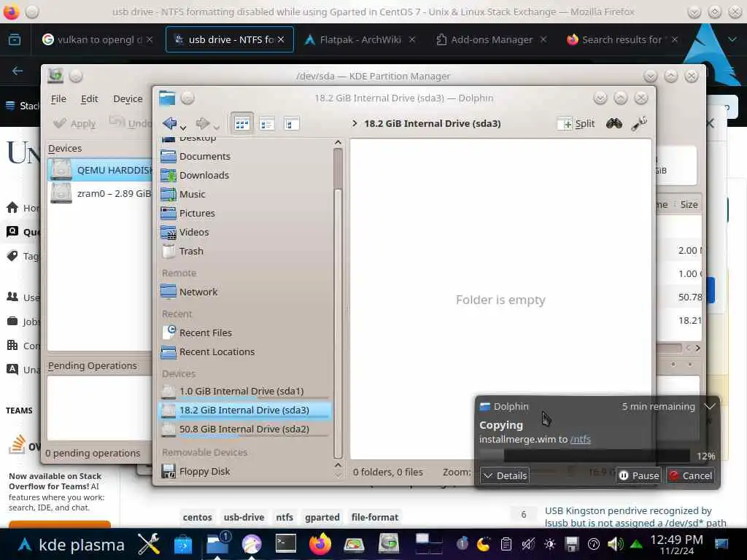
Task: Open the Firefox list-all-tabs dropdown arrow
Action: point(732,39)
